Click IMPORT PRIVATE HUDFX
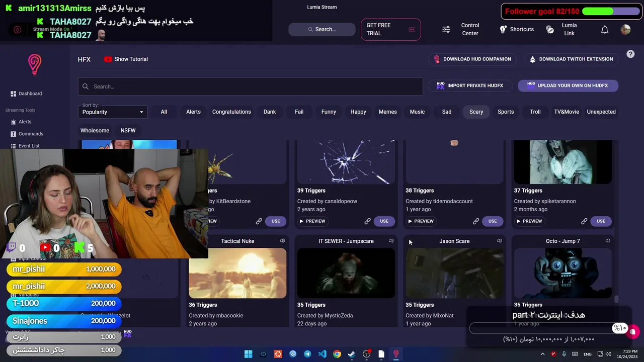This screenshot has height=362, width=644. (470, 85)
